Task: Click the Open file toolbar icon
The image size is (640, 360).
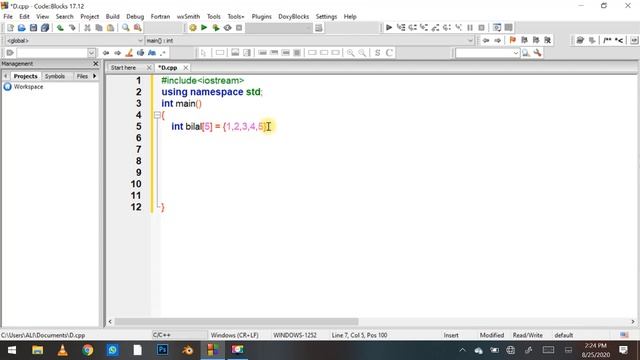Action: [x=22, y=28]
